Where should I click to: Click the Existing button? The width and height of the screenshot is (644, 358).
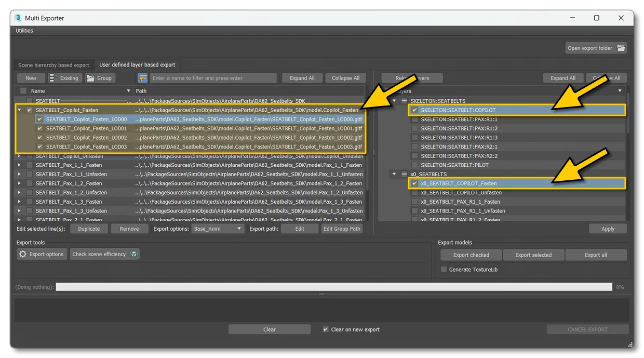(65, 78)
